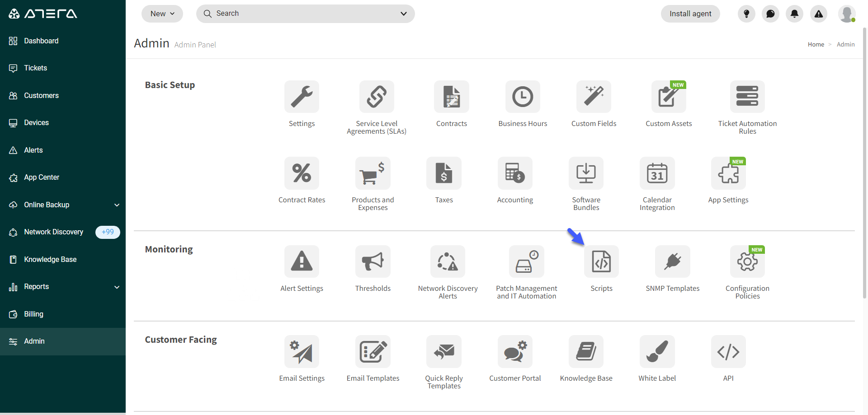Viewport: 868px width, 415px height.
Task: Expand the search dropdown arrow
Action: (403, 14)
